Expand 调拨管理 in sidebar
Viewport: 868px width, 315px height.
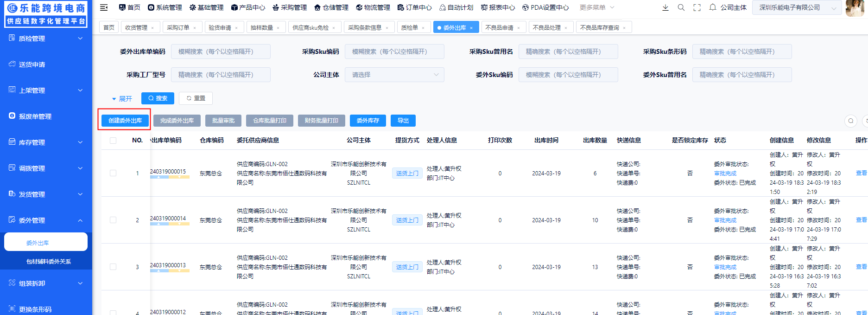[x=46, y=168]
